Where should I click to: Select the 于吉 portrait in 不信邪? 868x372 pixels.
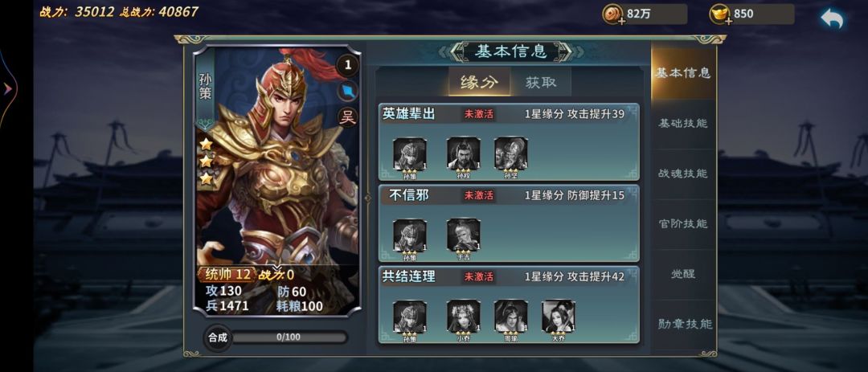[x=464, y=235]
